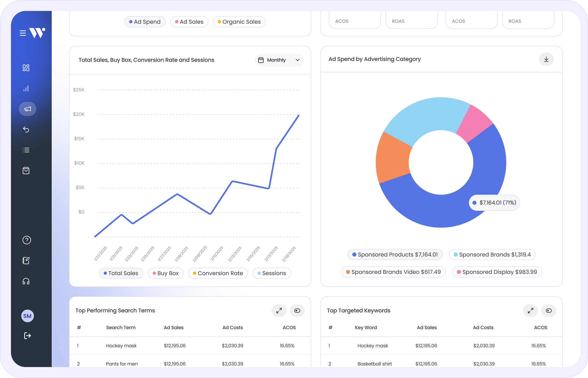The height and width of the screenshot is (378, 588).
Task: Expand the Top Targeted Keywords table
Action: coord(530,311)
